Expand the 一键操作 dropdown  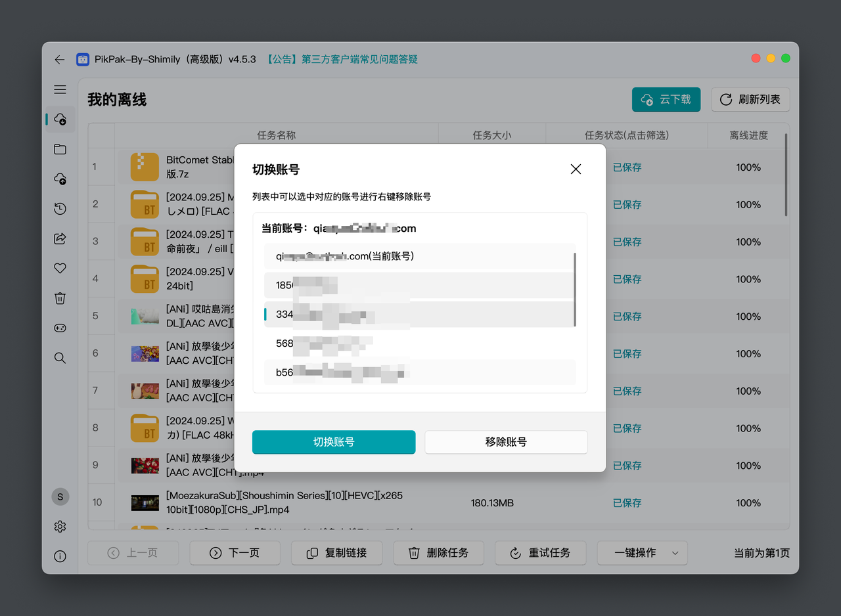click(x=642, y=553)
